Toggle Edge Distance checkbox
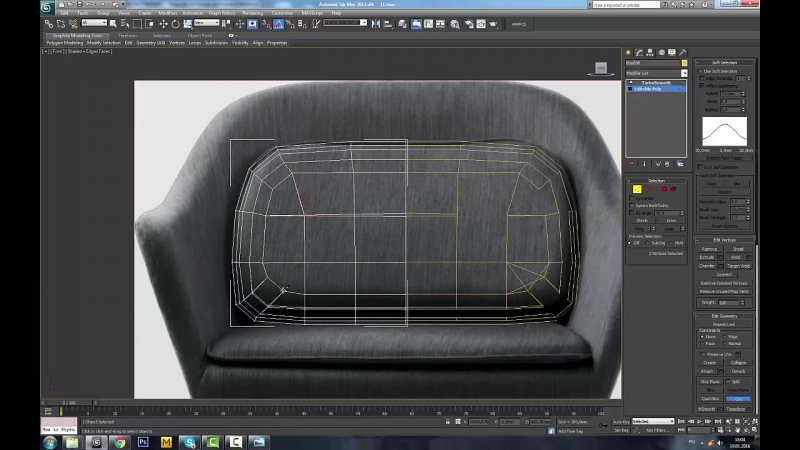Image resolution: width=800 pixels, height=450 pixels. tap(702, 78)
